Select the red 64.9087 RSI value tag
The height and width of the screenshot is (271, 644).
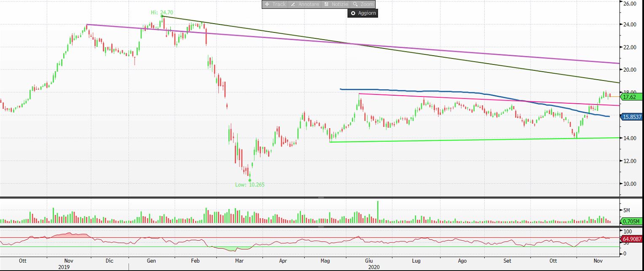[632, 239]
